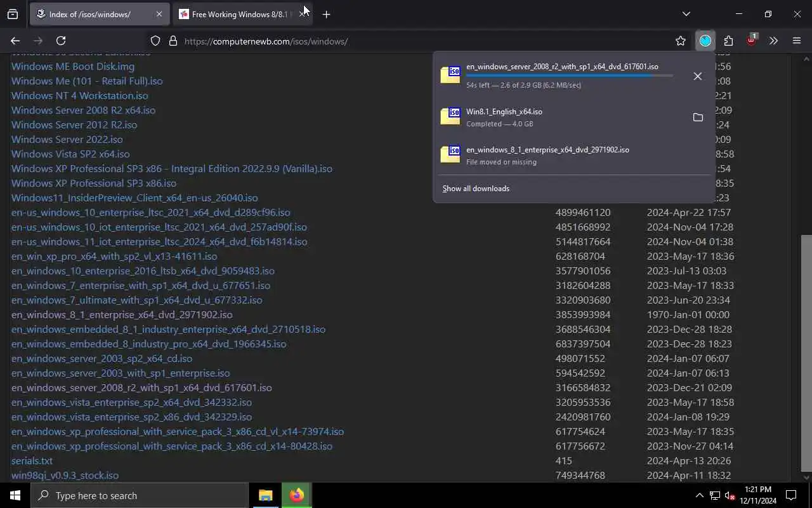The width and height of the screenshot is (812, 508).
Task: Switch to Free Working Windows 8/8.1 tab
Action: click(242, 14)
